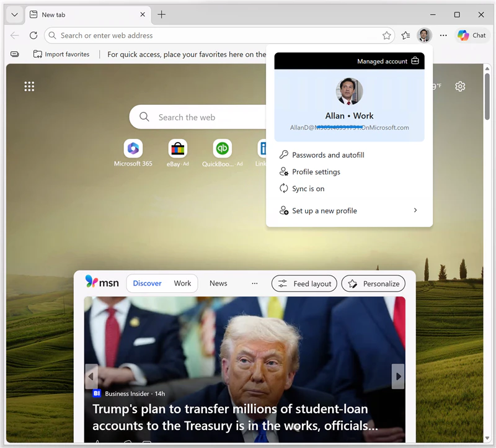Click the profile avatar in toolbar
This screenshot has width=496, height=448.
point(424,35)
